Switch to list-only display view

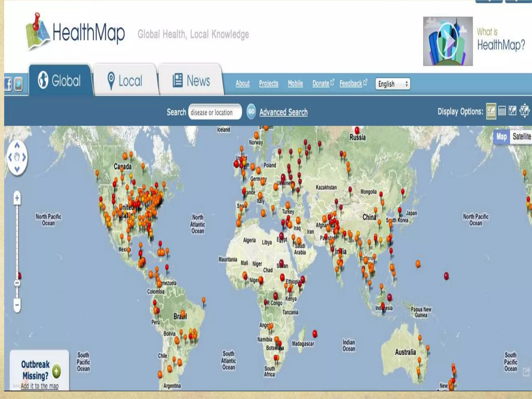[x=502, y=111]
